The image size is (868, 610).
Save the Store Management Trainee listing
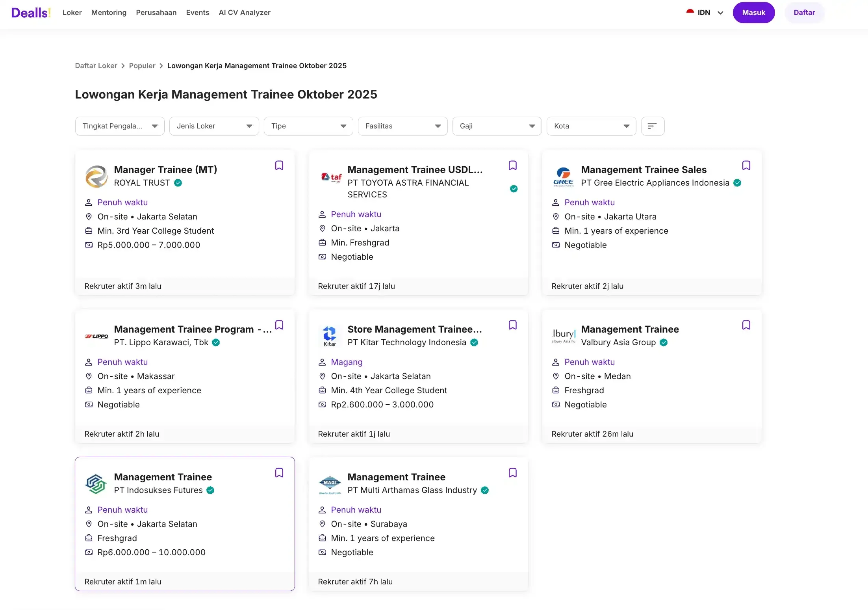[512, 325]
